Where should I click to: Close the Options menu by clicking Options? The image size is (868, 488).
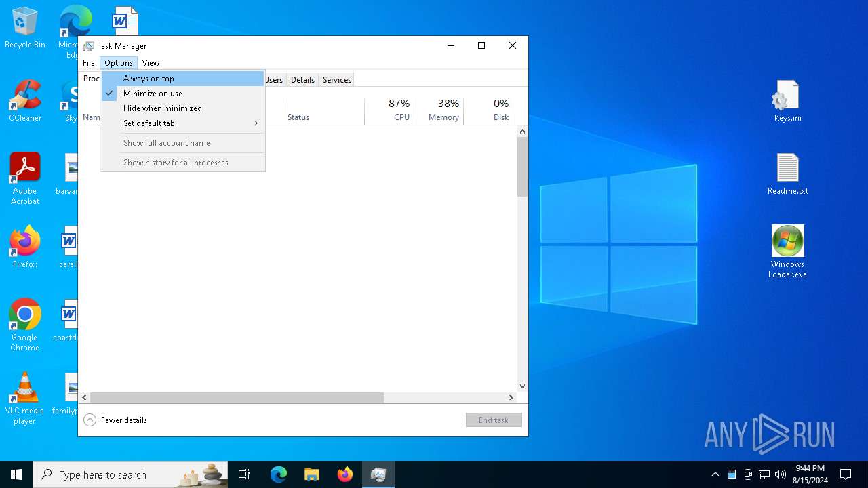(119, 63)
